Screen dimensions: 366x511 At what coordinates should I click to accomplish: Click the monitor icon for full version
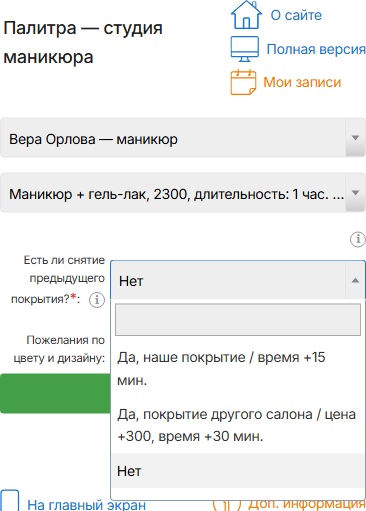click(x=245, y=49)
